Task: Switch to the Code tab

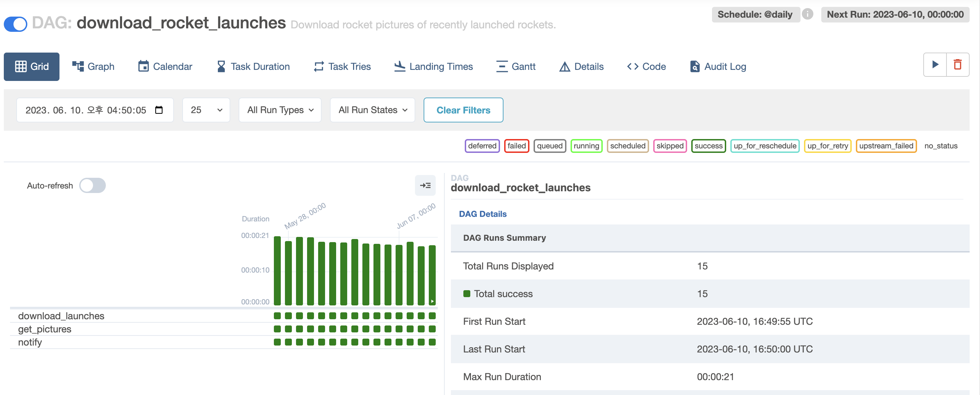Action: [646, 67]
